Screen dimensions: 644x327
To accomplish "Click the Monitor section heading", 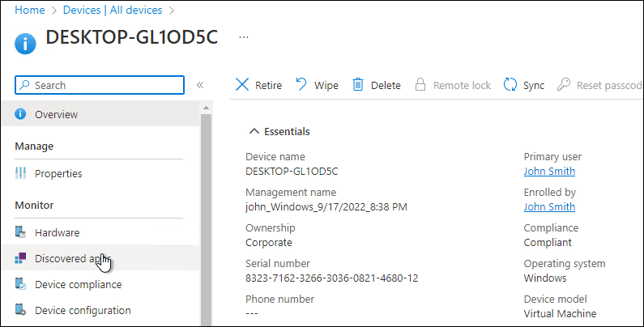I will tap(34, 205).
